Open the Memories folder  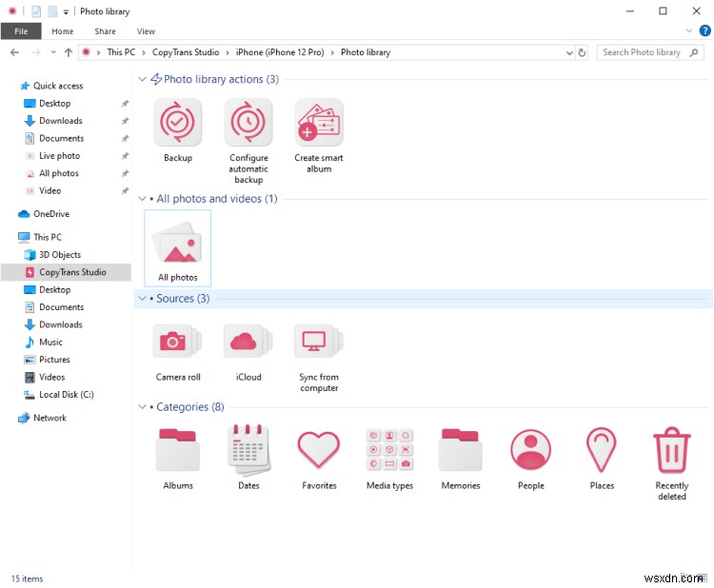(x=461, y=449)
